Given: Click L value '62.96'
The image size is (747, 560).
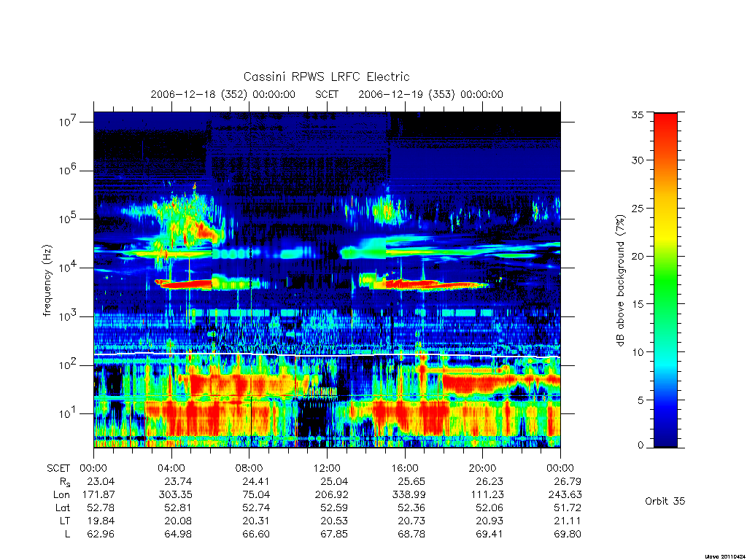Looking at the screenshot, I should (x=101, y=534).
